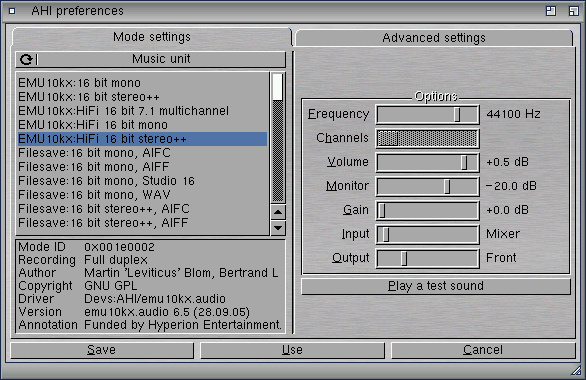
Task: Select Filesave:16 bit stereo++, AIFC
Action: click(142, 208)
